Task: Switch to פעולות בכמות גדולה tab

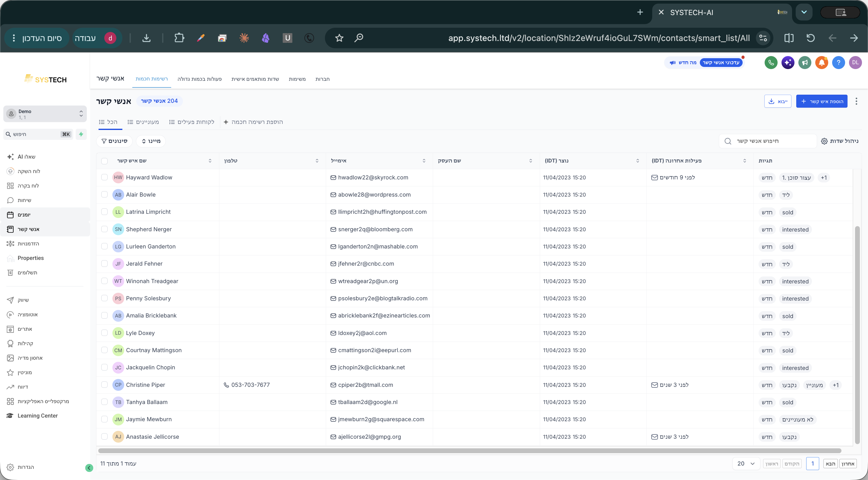Action: click(200, 79)
